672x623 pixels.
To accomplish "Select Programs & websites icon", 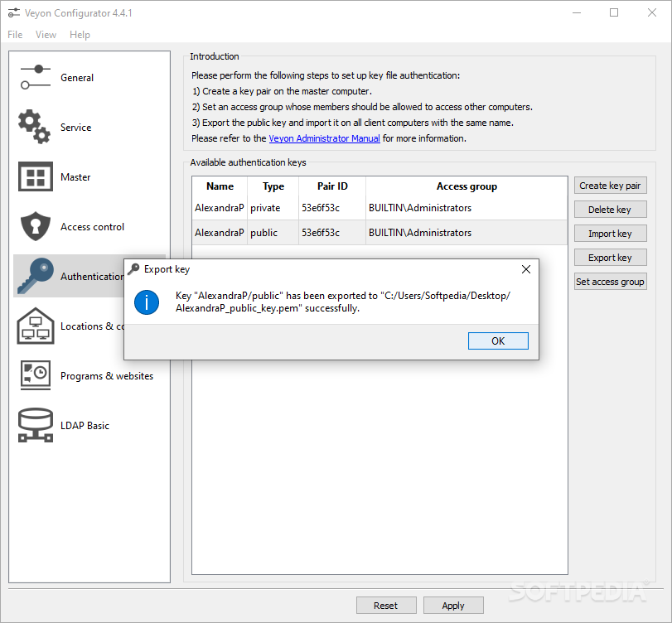I will (x=36, y=375).
